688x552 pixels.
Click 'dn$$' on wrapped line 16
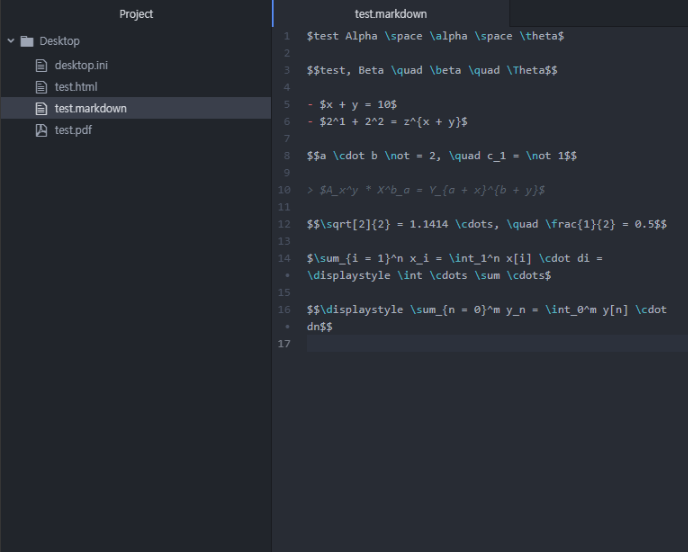(319, 327)
